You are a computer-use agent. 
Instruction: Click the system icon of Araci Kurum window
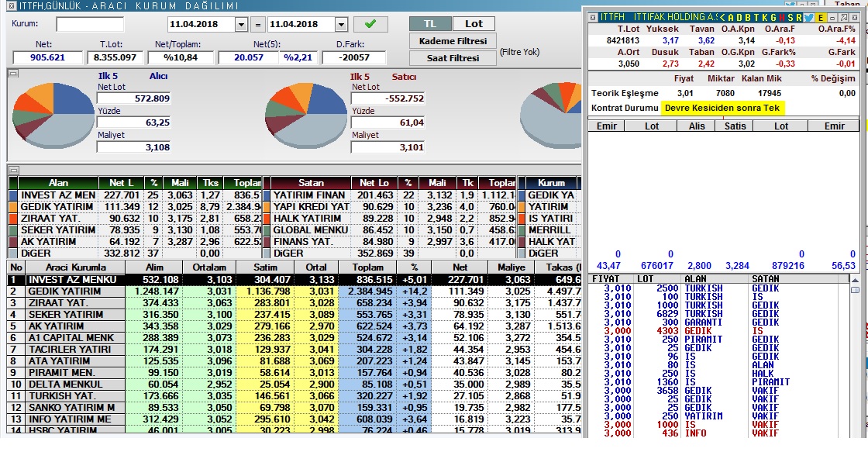[12, 6]
